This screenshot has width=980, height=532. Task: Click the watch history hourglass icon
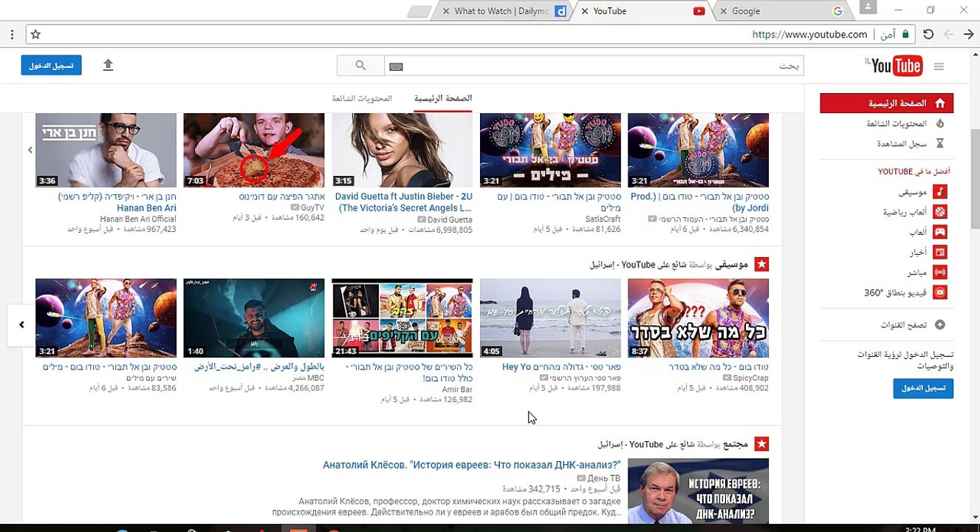click(939, 143)
